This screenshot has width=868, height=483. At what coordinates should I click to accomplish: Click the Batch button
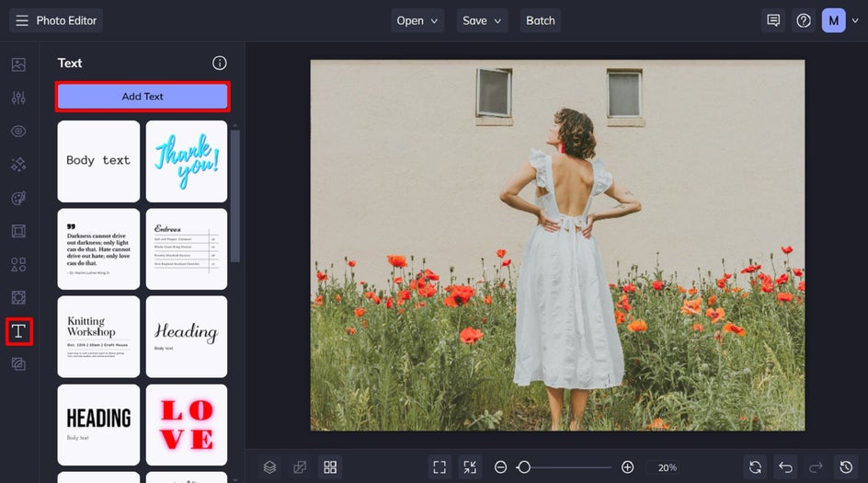pos(540,20)
